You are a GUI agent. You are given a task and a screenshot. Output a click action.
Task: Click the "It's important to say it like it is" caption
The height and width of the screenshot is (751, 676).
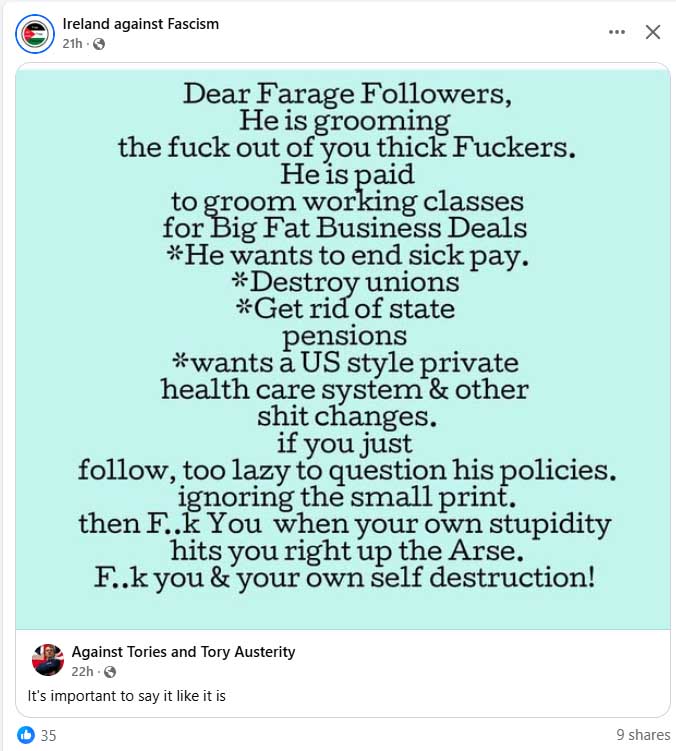coord(126,696)
